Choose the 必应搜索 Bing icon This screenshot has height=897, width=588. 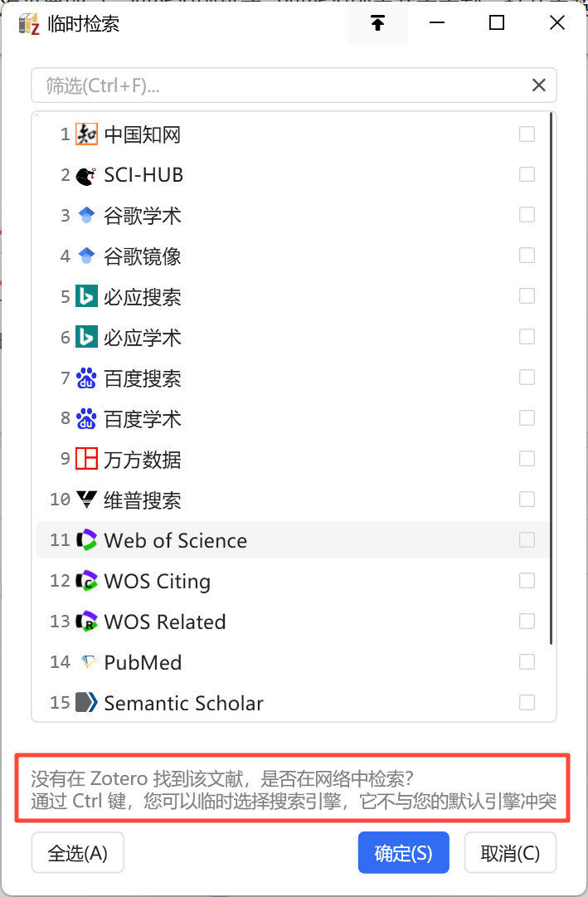86,296
